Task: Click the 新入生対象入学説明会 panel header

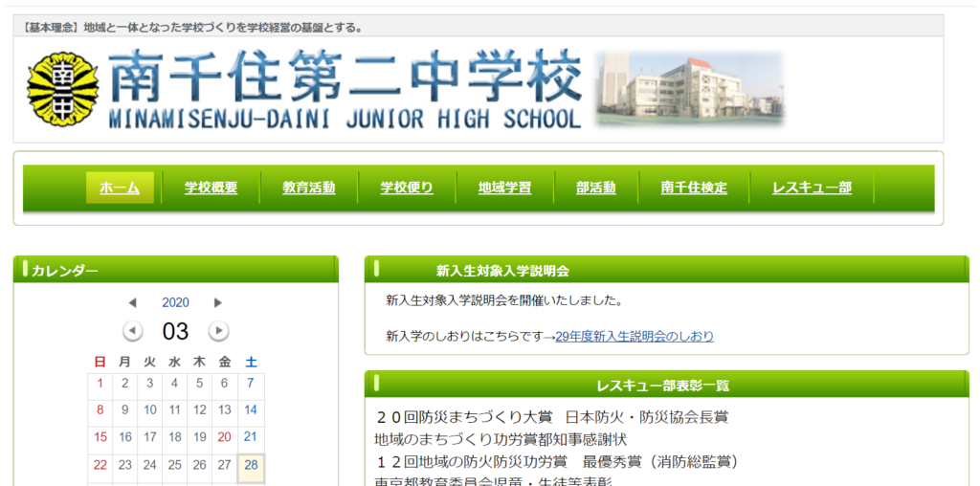Action: coord(666,269)
